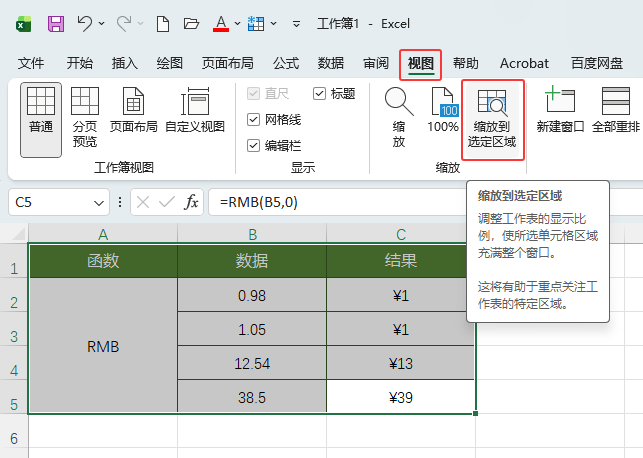
Task: Switch to the 开始 ribbon tab
Action: point(80,63)
